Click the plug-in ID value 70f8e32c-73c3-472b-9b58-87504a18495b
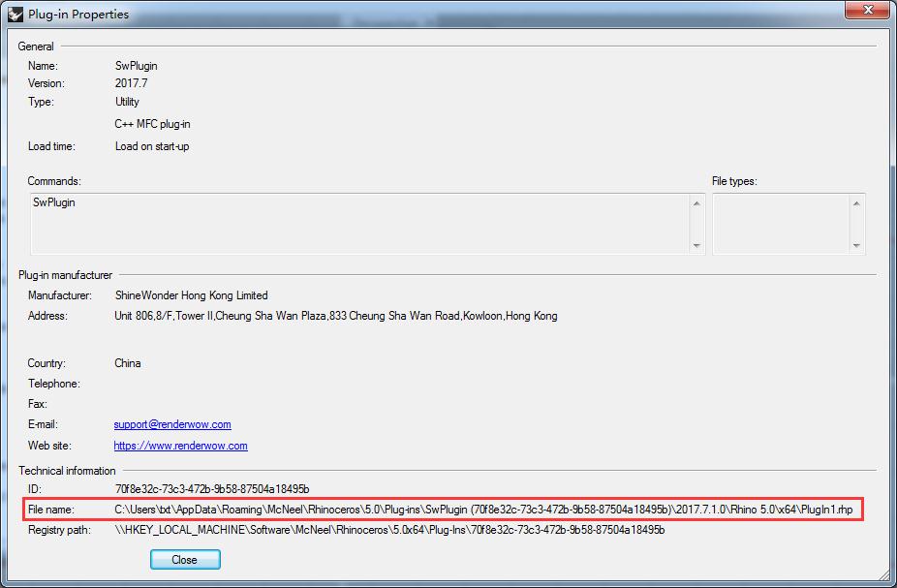The width and height of the screenshot is (897, 588). pos(212,489)
